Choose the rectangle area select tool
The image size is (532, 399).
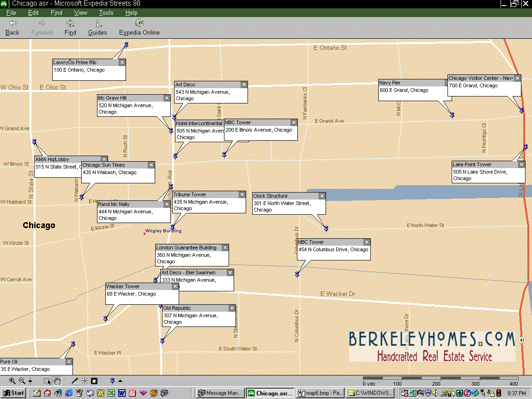(x=47, y=381)
